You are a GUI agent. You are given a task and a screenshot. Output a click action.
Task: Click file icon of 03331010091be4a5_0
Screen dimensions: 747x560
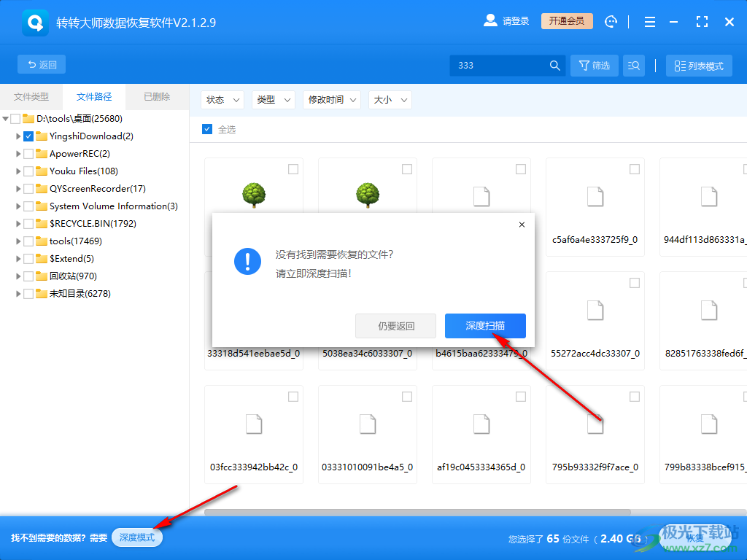tap(368, 424)
